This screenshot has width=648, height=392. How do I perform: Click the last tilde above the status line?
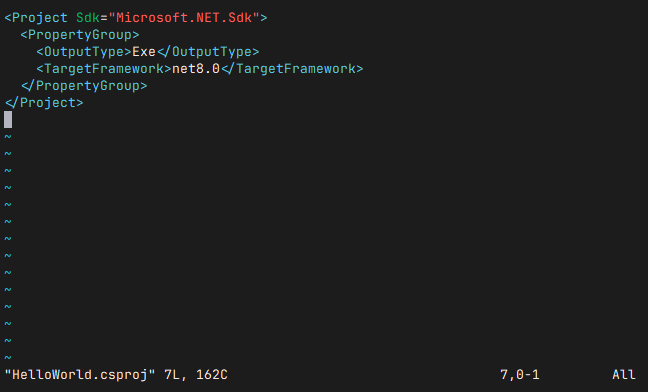coord(8,357)
